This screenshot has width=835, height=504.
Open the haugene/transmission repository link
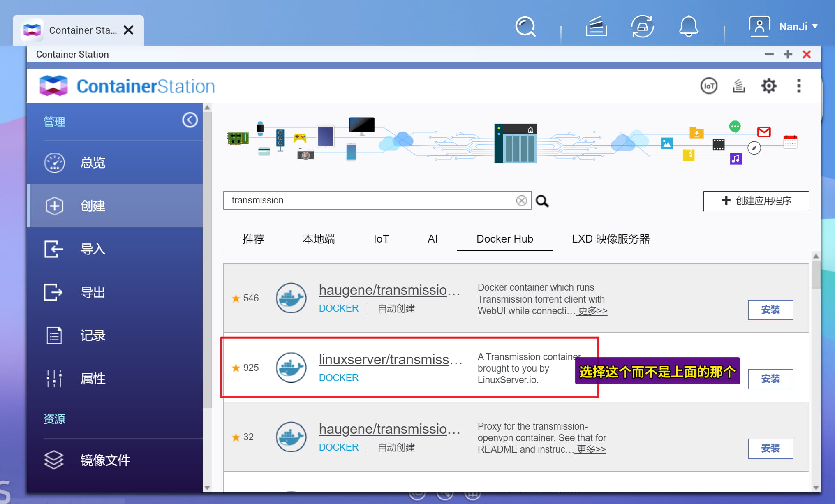(390, 290)
